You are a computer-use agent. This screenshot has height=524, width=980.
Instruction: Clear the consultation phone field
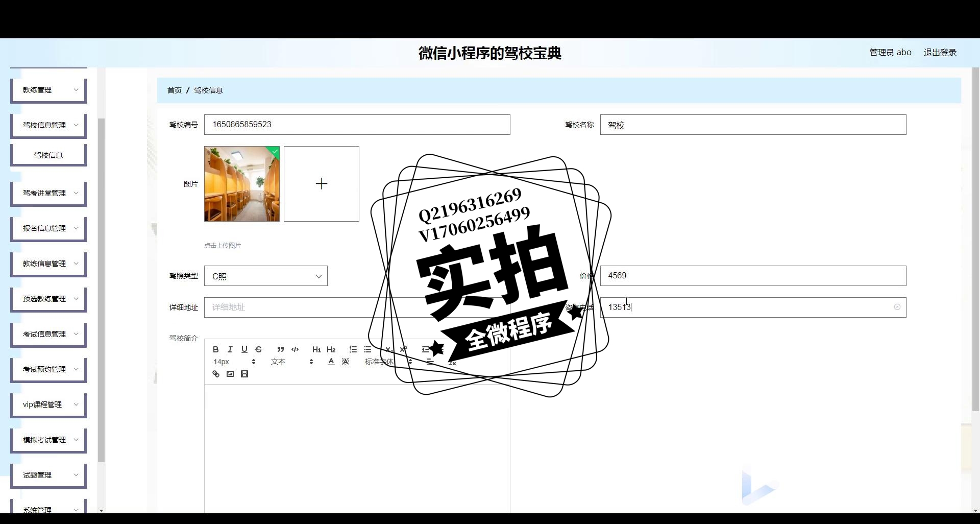897,307
